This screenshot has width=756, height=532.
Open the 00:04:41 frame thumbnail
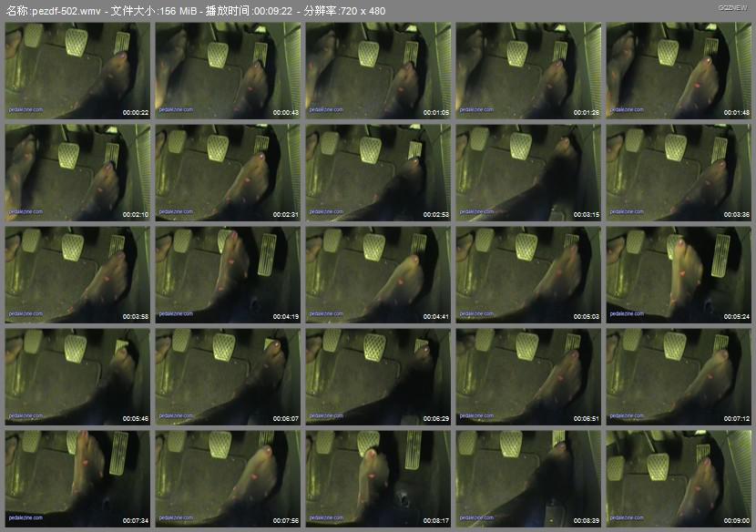[378, 275]
